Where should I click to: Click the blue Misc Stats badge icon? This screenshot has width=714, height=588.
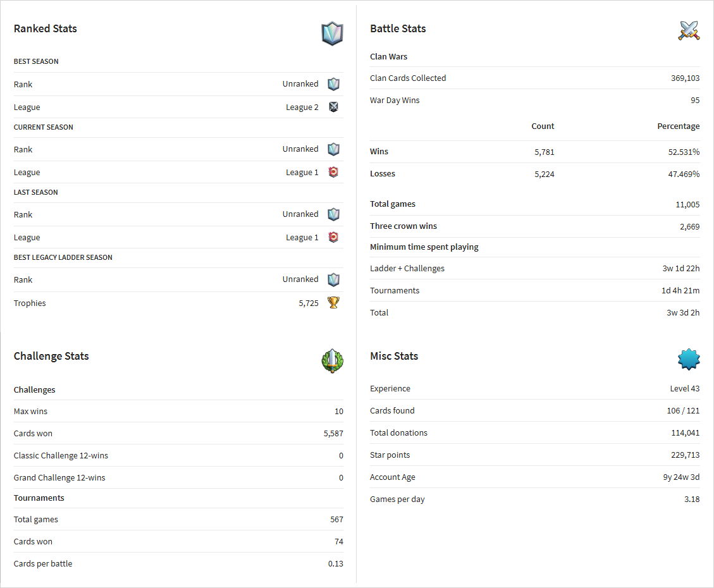coord(689,359)
